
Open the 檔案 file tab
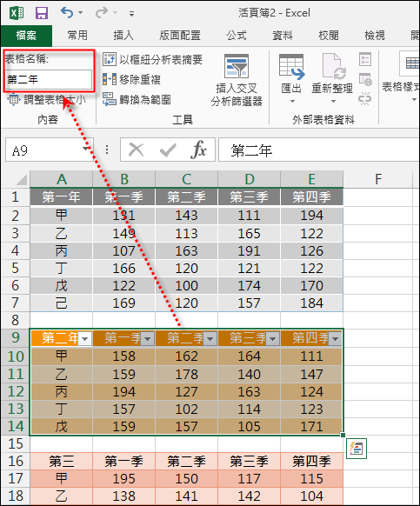click(x=26, y=35)
